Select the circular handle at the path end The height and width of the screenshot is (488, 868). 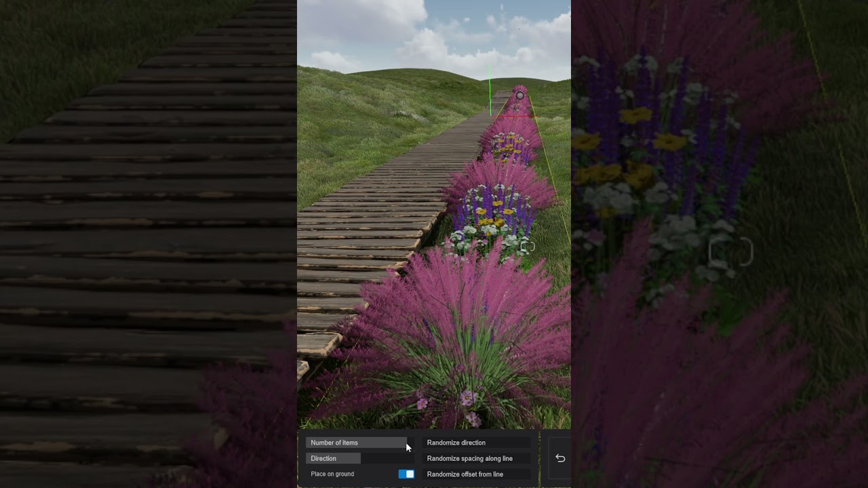[520, 96]
